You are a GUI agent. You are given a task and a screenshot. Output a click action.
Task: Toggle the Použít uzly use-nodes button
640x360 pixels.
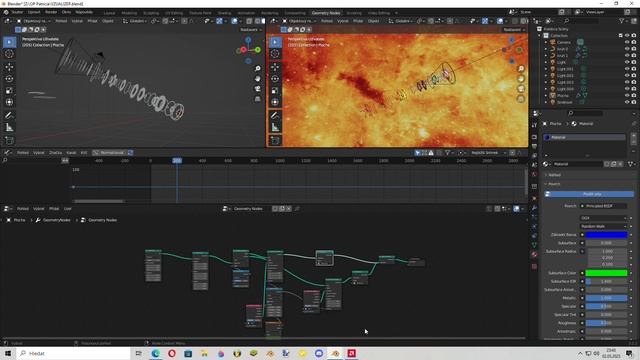click(x=589, y=194)
